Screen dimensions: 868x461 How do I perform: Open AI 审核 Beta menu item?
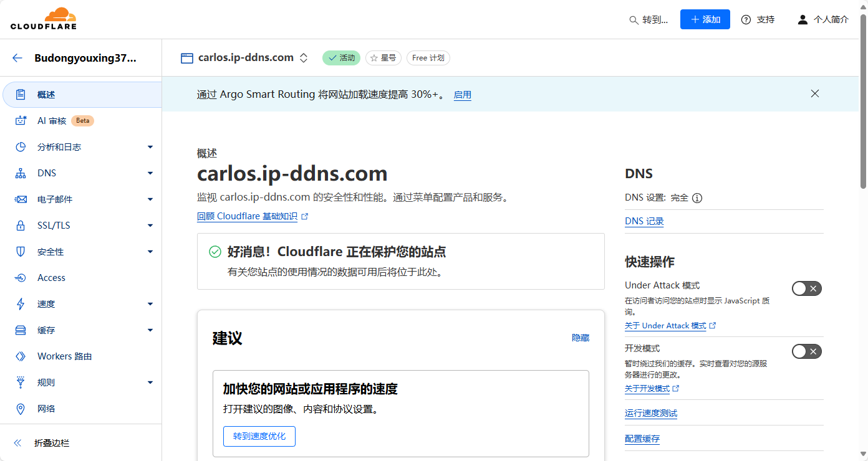pyautogui.click(x=81, y=121)
